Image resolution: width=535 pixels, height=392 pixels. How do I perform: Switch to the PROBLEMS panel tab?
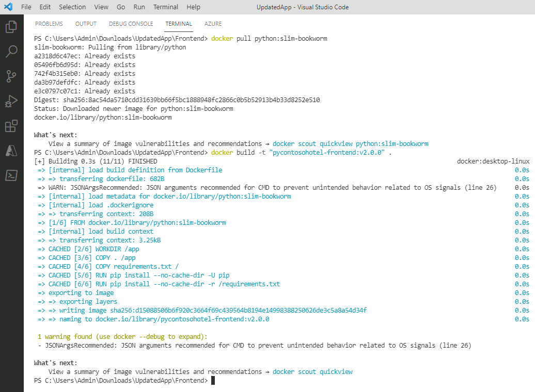[x=49, y=24]
